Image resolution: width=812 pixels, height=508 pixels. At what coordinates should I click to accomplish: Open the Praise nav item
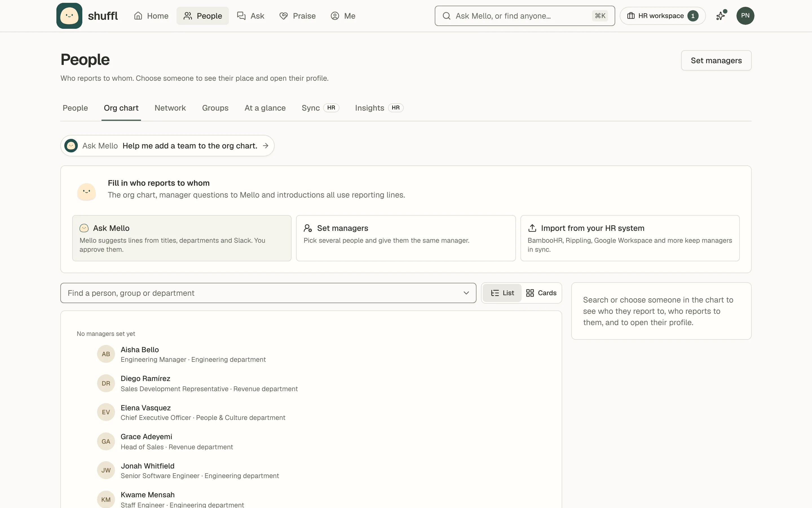297,16
